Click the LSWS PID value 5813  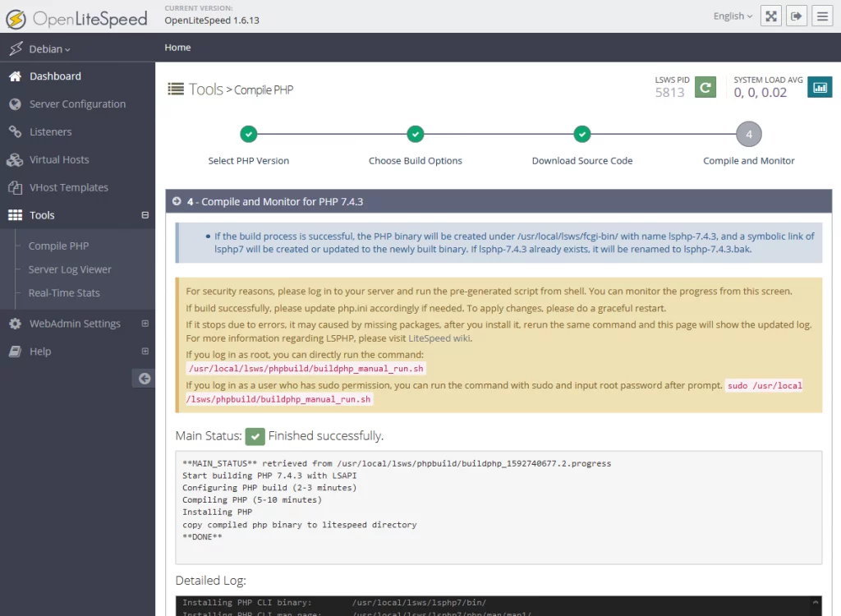pyautogui.click(x=669, y=92)
